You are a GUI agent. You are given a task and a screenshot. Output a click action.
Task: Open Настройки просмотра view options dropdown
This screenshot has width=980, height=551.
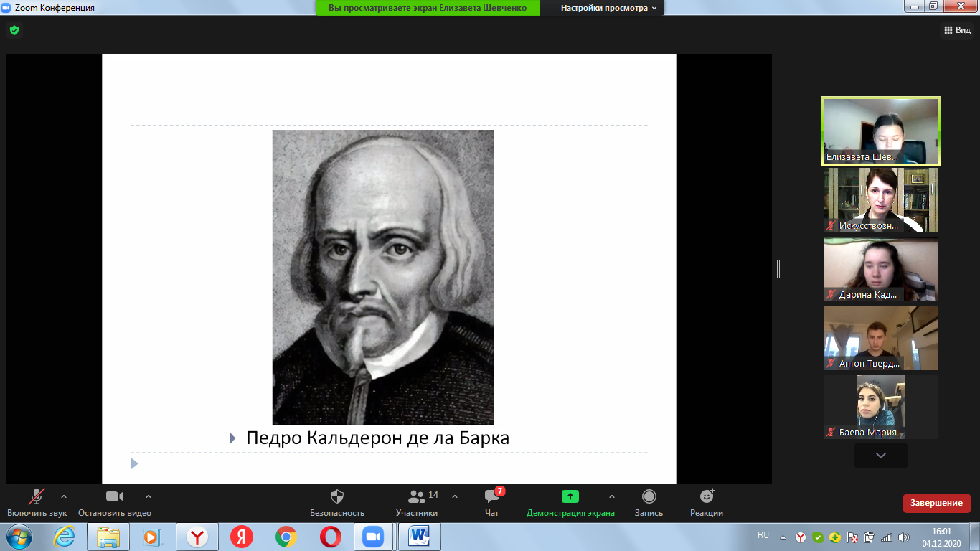(x=608, y=8)
